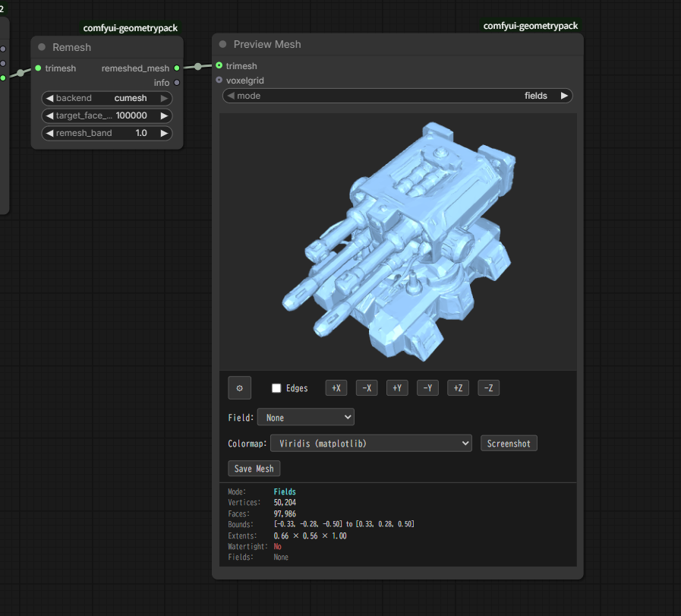The width and height of the screenshot is (681, 616).
Task: Switch view to +X axis
Action: tap(336, 388)
